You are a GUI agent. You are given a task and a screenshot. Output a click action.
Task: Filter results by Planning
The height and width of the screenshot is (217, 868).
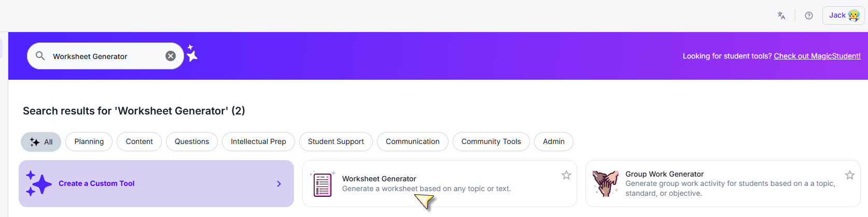(x=89, y=142)
